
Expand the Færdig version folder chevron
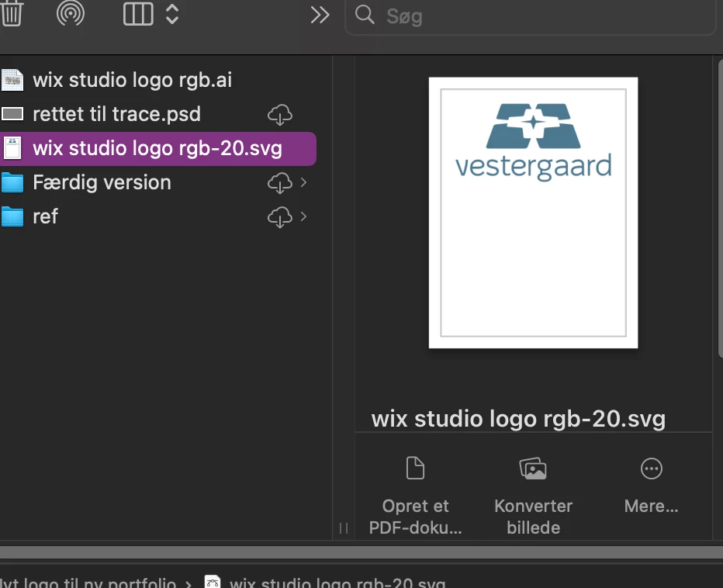click(303, 182)
